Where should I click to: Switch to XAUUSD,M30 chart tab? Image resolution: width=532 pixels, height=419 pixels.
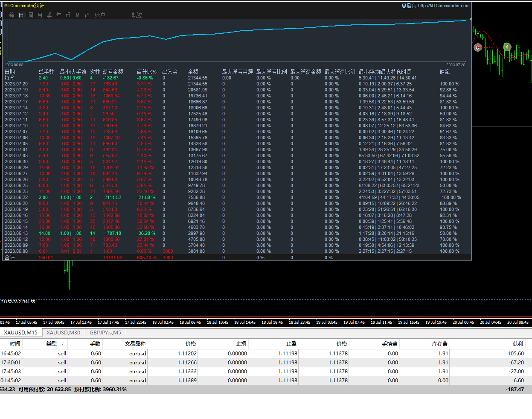pyautogui.click(x=63, y=333)
